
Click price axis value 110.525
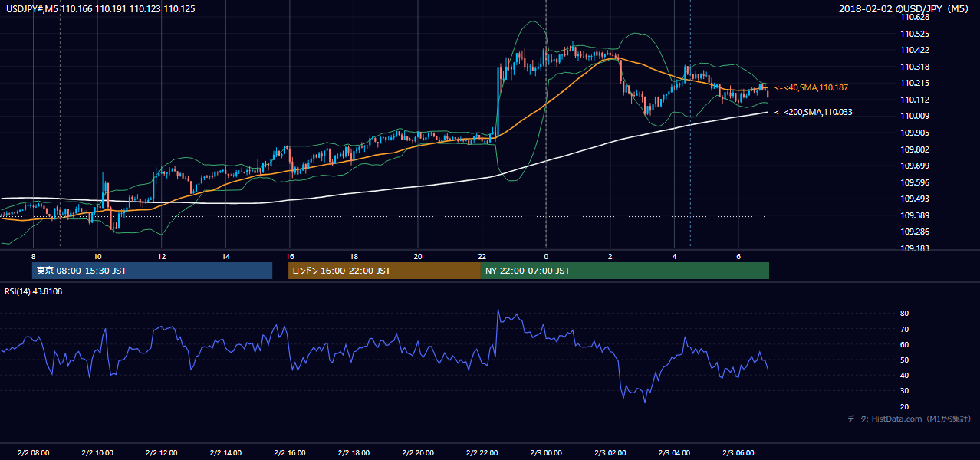[915, 34]
